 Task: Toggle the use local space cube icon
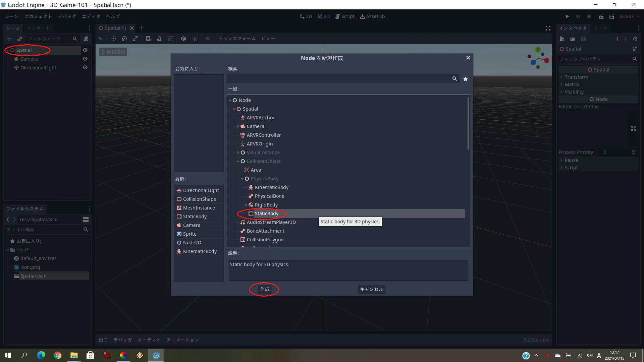coord(183,39)
